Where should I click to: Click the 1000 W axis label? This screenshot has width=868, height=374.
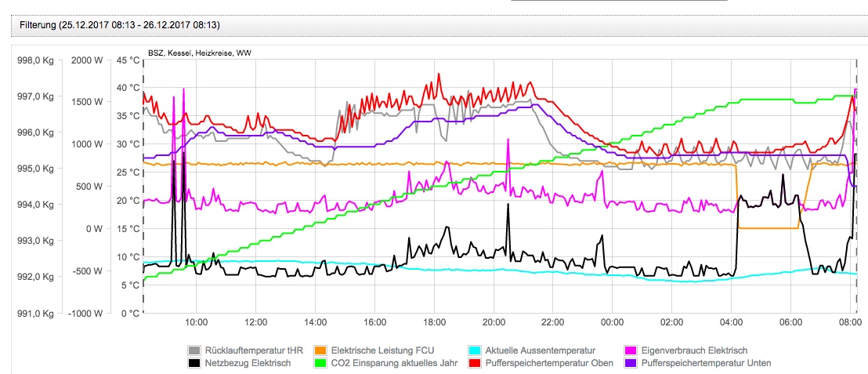click(88, 144)
